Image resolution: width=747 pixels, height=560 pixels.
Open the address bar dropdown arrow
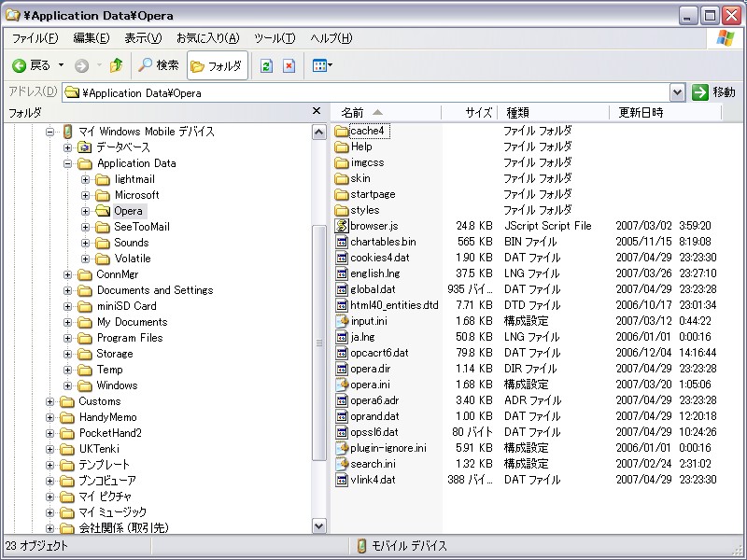click(x=677, y=92)
